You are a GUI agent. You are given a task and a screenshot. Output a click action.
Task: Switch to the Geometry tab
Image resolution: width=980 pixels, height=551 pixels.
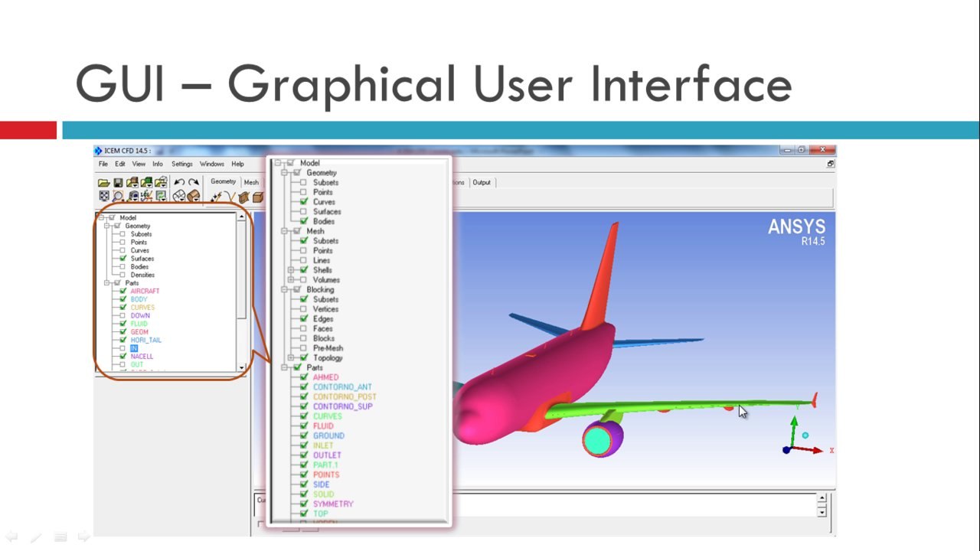point(224,182)
